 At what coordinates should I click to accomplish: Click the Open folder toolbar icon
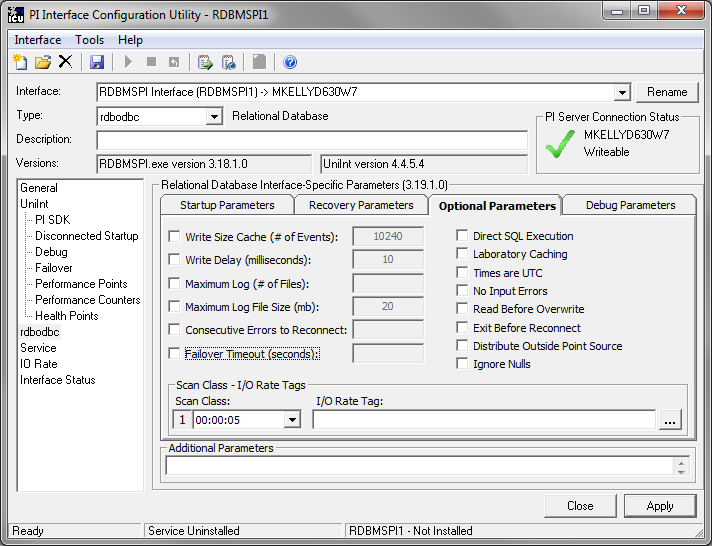pos(43,62)
